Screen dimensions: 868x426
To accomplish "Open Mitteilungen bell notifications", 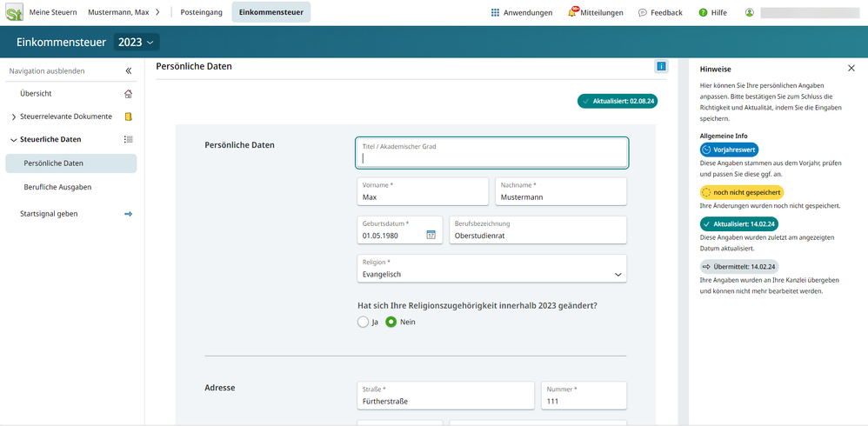I will pos(573,12).
